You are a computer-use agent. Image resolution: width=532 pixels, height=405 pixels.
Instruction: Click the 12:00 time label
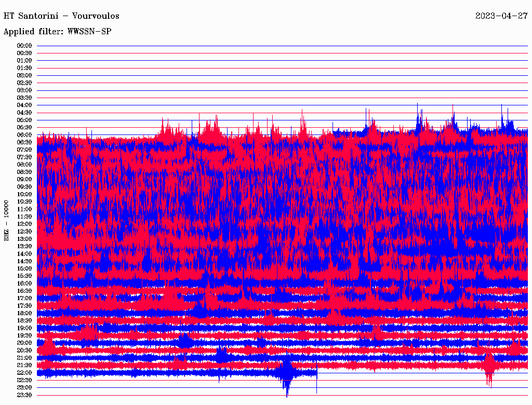click(24, 224)
